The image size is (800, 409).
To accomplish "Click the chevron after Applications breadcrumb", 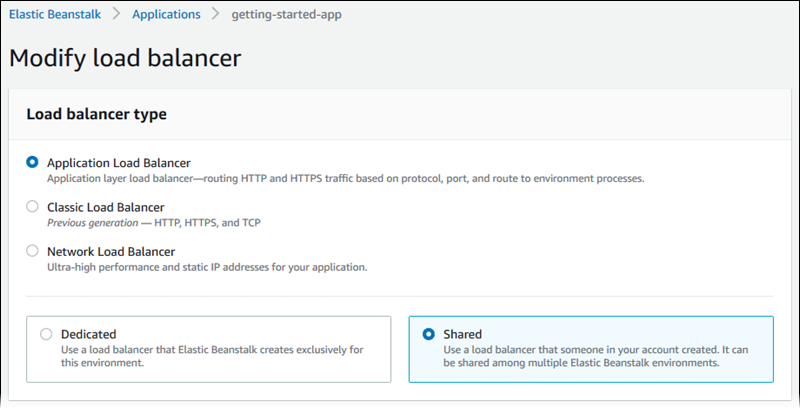I will click(x=216, y=15).
